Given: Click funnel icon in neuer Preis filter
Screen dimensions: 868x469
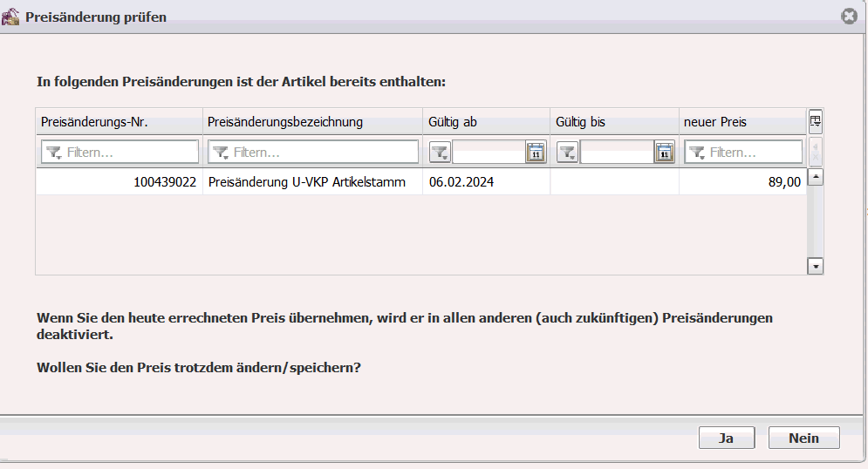Looking at the screenshot, I should coord(697,152).
